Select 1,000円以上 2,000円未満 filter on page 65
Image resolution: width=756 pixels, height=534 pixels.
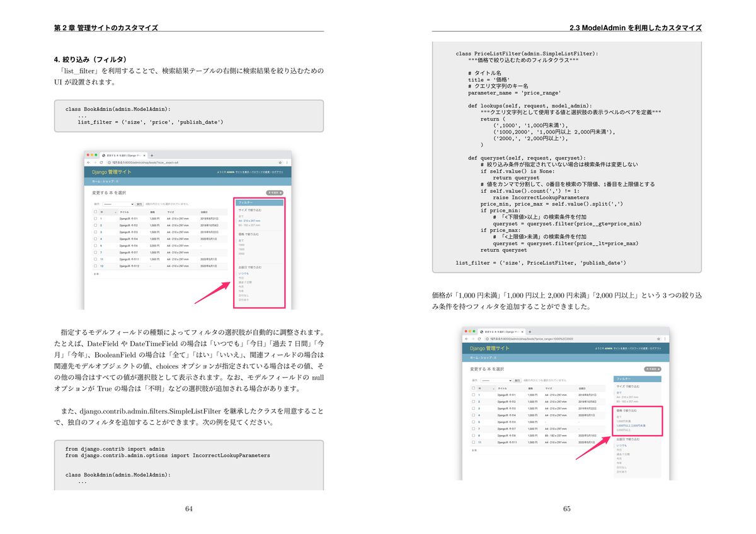coord(631,426)
